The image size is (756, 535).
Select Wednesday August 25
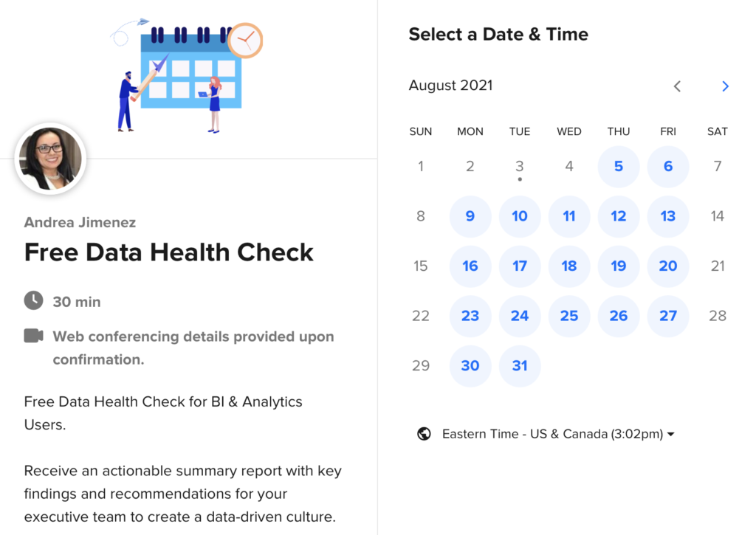click(569, 316)
